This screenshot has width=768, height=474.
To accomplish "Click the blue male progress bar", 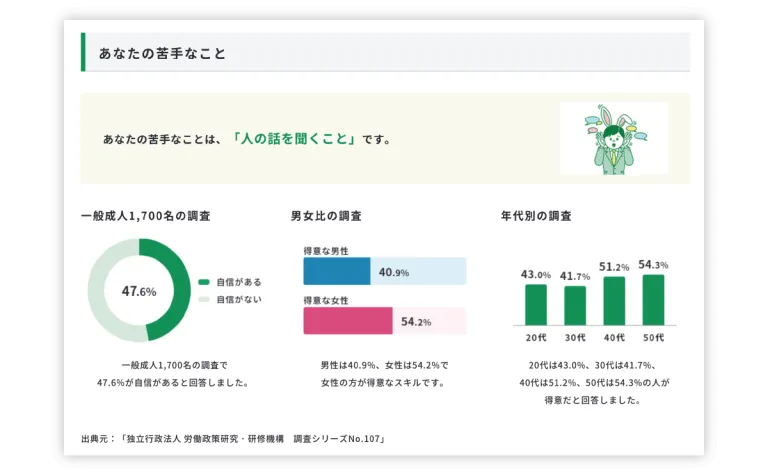I will click(x=336, y=271).
